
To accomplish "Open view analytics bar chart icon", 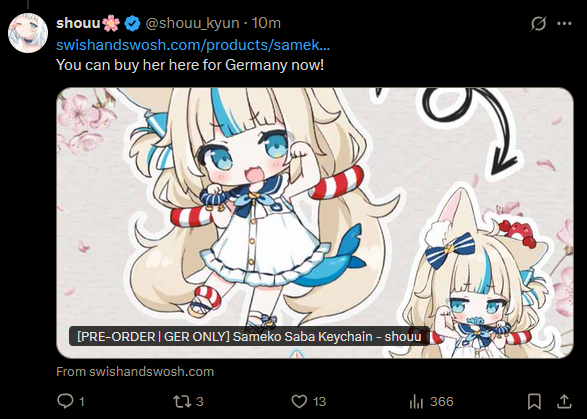I will 416,401.
